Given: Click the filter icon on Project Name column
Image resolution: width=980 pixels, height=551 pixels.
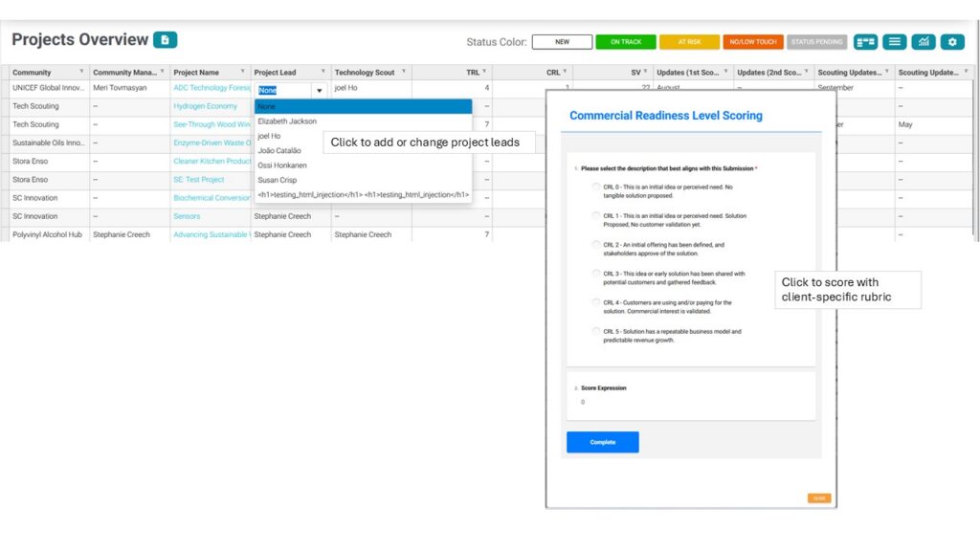Looking at the screenshot, I should coord(242,72).
